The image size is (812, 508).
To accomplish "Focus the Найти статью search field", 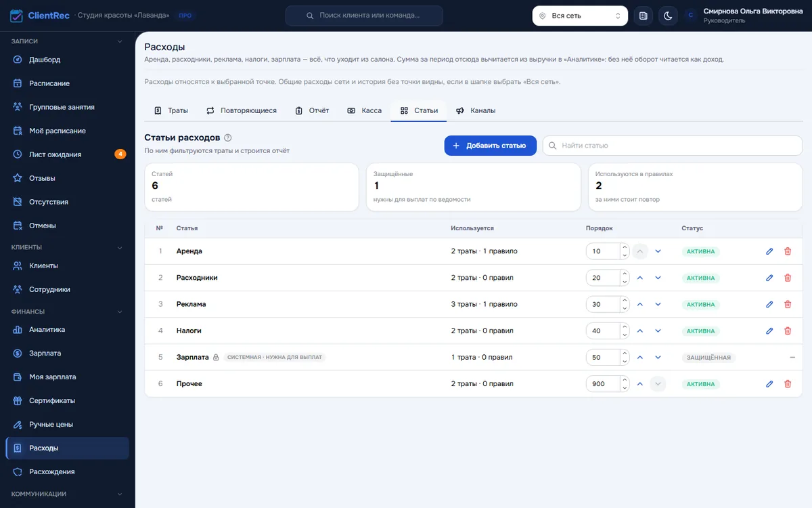I will (673, 146).
